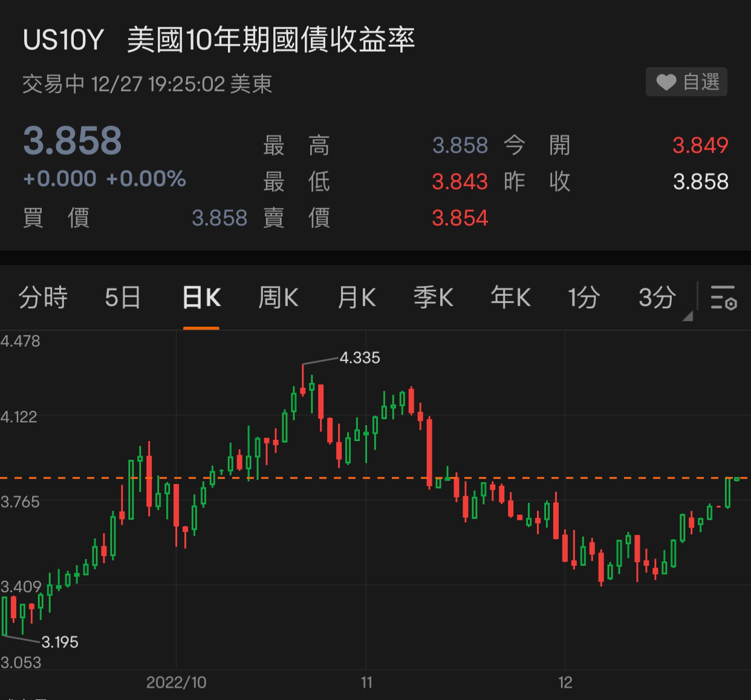Click the 3.765 y-axis label

tap(20, 502)
